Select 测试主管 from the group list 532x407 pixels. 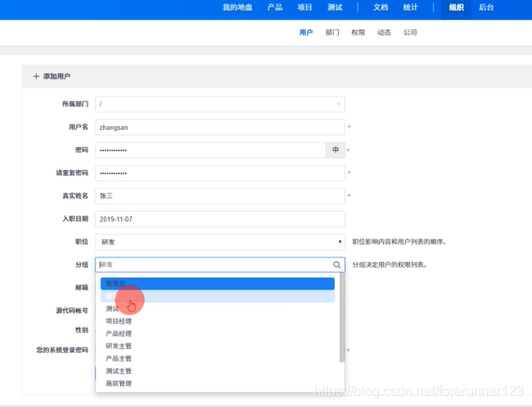(x=217, y=371)
